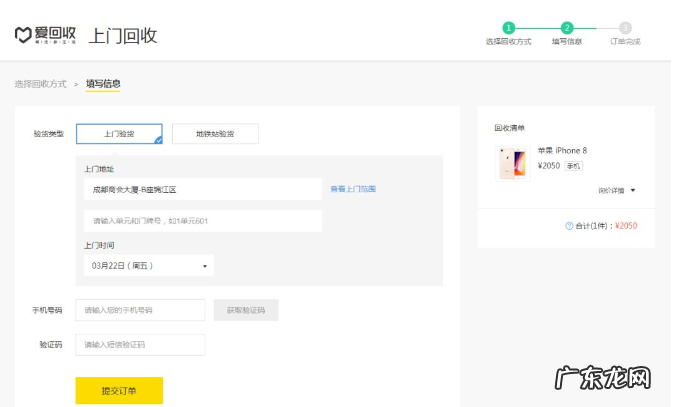Click the 验货类型 label
This screenshot has width=689, height=407.
pos(49,134)
